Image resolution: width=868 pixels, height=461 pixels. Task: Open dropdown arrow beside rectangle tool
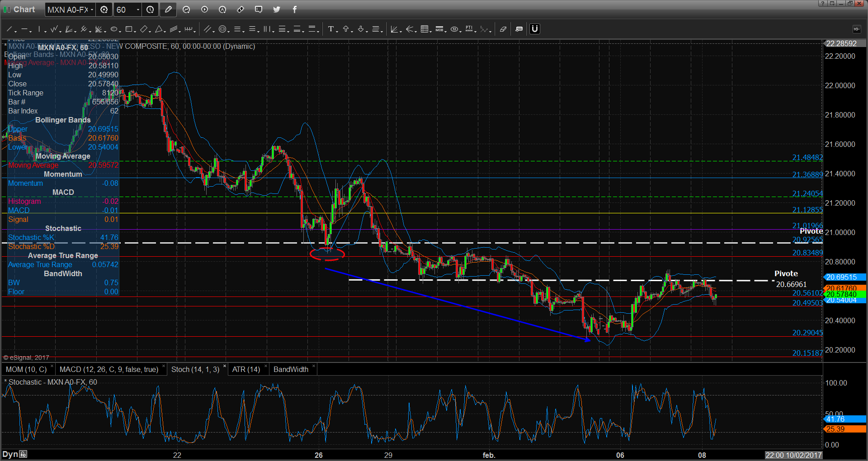(135, 31)
